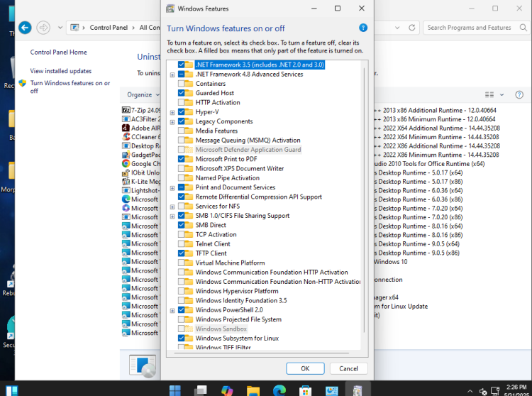Expand .NET Framework 4.8 Advanced Services node
This screenshot has height=396, width=532.
(172, 75)
